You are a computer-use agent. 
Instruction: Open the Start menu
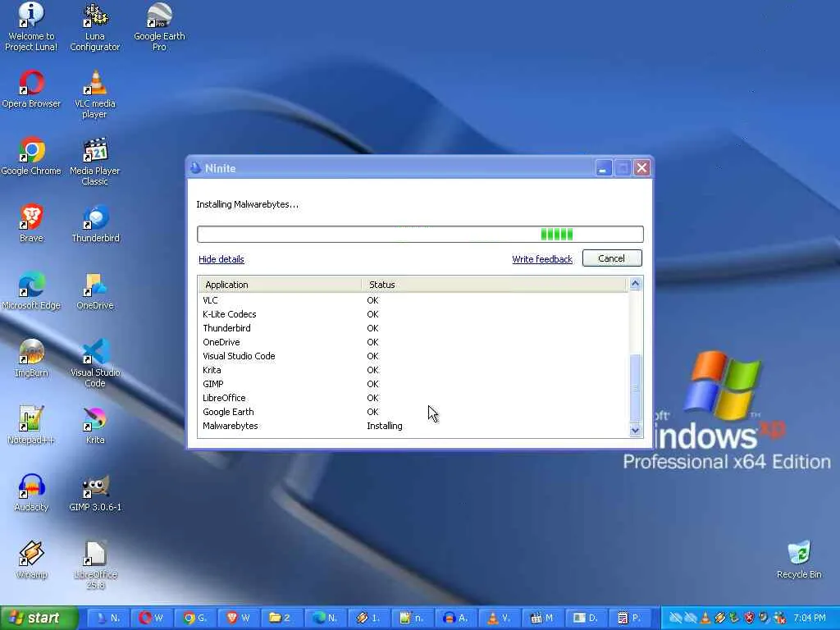click(x=39, y=619)
